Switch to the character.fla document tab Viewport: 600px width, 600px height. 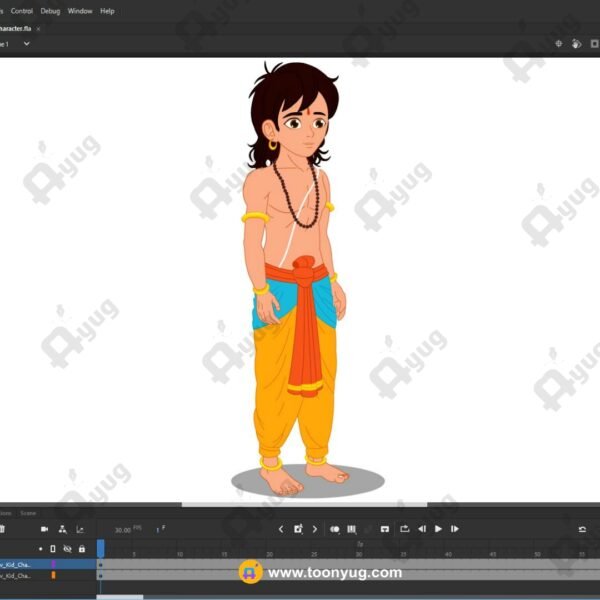pyautogui.click(x=15, y=29)
